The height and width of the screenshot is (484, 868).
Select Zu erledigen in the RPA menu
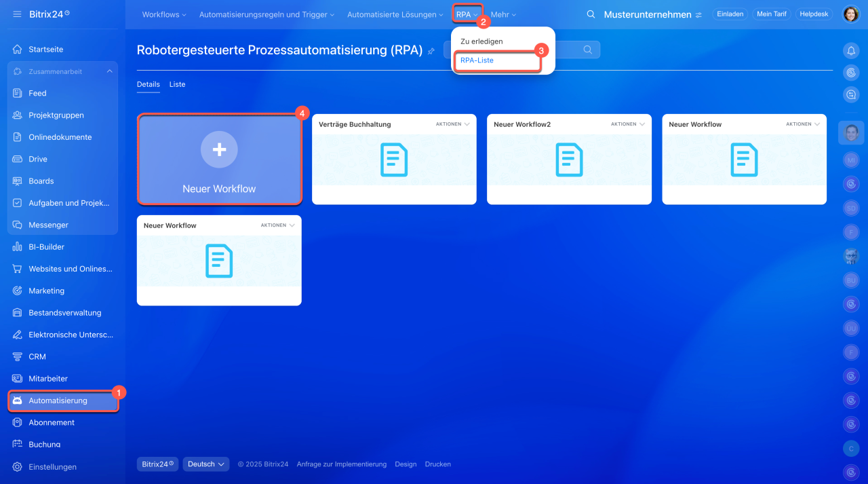click(481, 41)
